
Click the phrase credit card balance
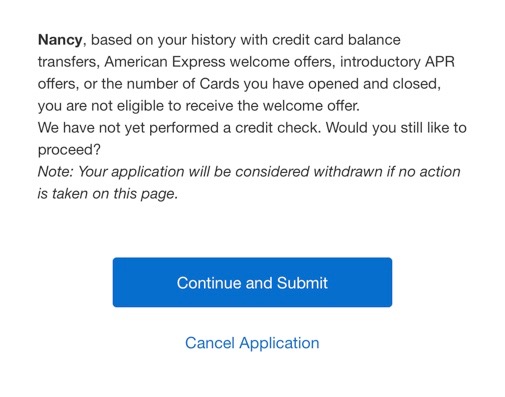[336, 40]
